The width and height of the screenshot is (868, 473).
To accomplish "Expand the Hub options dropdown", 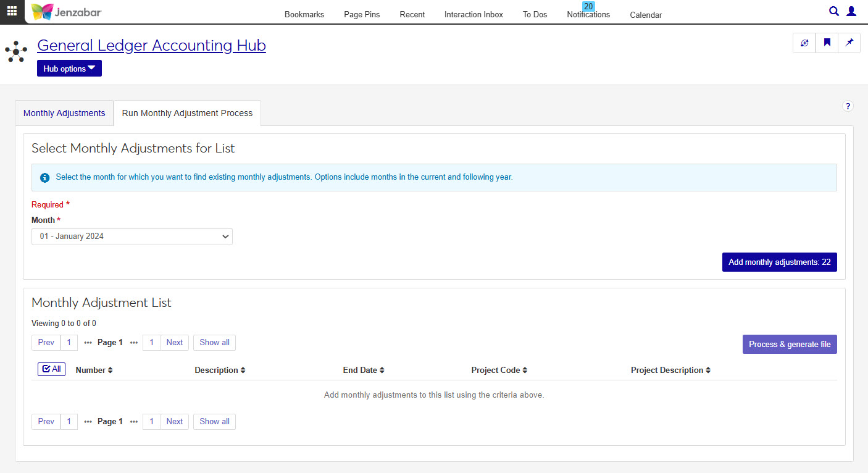I will (x=69, y=69).
